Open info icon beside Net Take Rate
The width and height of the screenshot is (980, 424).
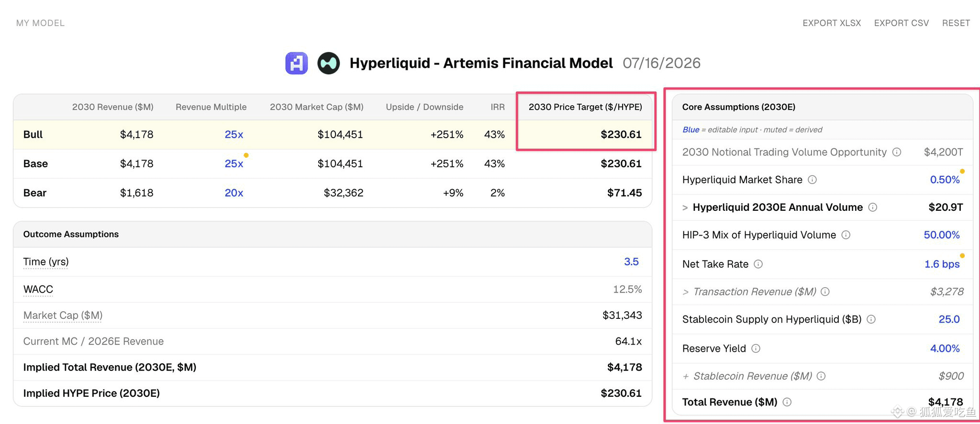point(758,264)
